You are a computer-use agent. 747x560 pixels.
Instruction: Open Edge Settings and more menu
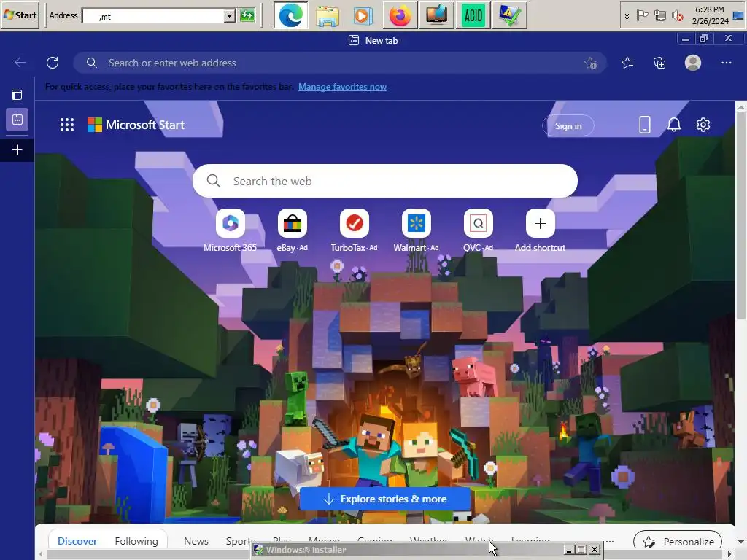[x=726, y=63]
